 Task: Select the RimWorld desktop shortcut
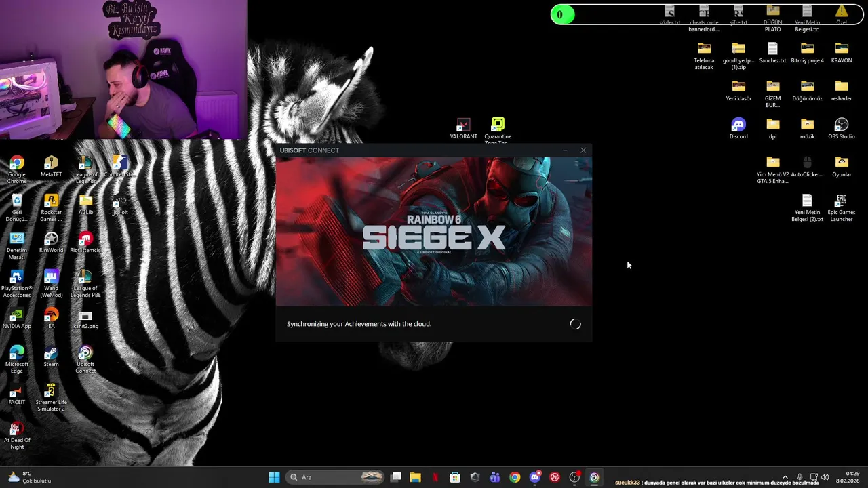coord(51,243)
